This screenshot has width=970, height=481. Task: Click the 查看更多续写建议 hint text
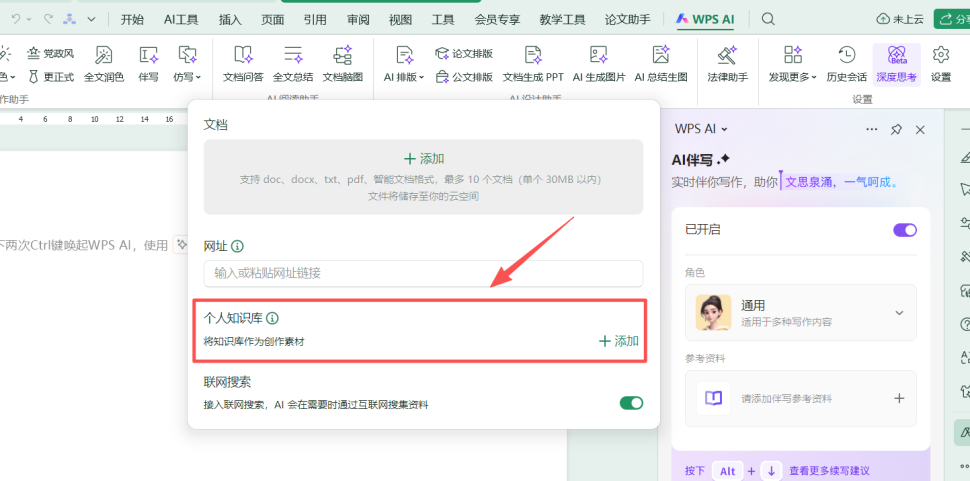(x=830, y=471)
